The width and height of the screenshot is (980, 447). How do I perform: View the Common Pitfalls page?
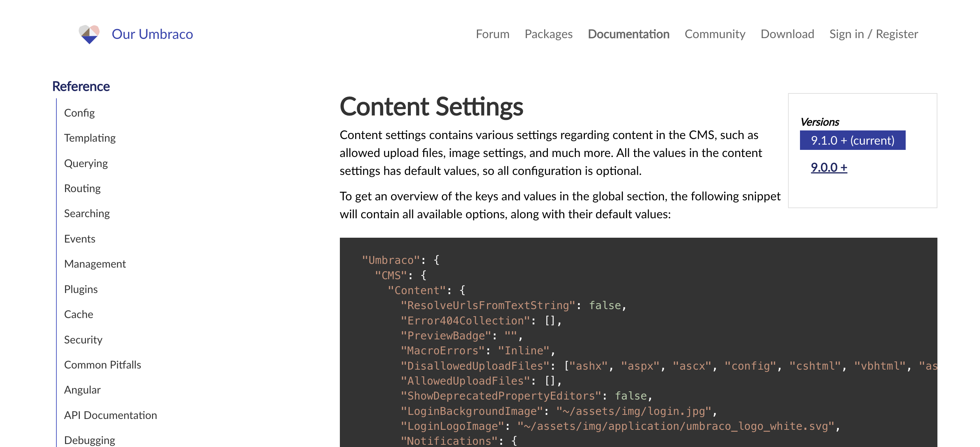103,364
